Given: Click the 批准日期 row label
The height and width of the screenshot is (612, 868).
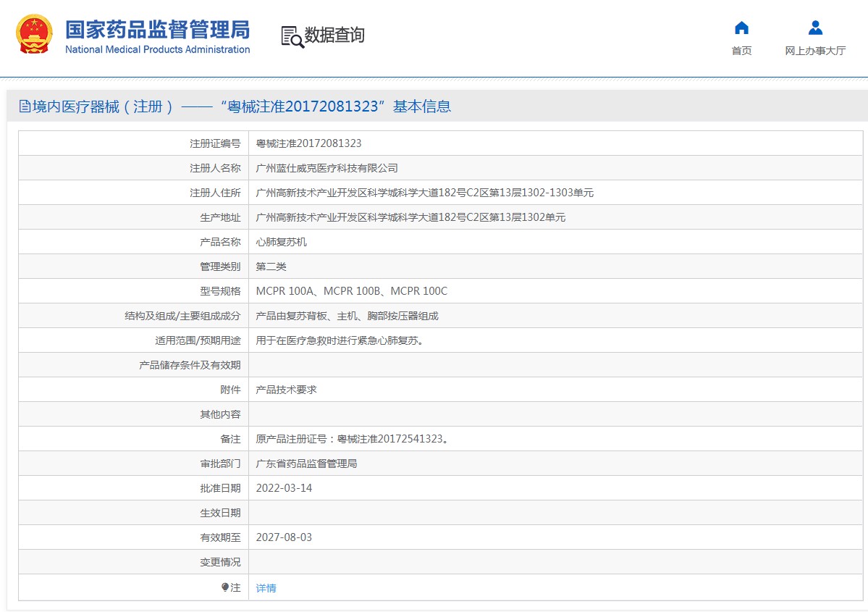Looking at the screenshot, I should click(x=220, y=488).
